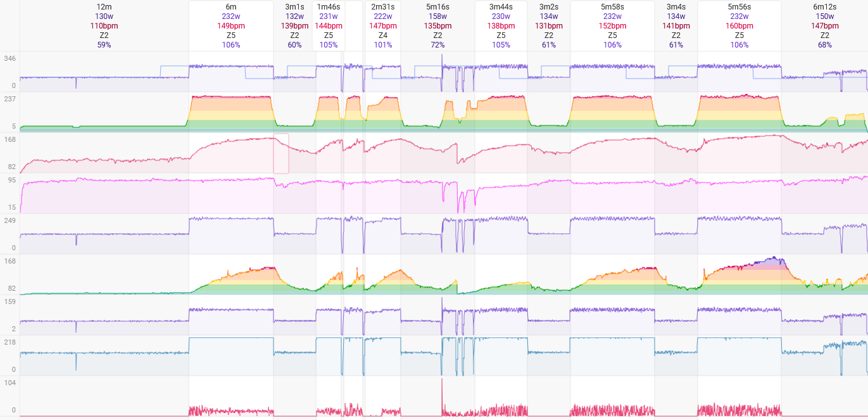Click the 3m44s 230w interval header
Image resolution: width=868 pixels, height=420 pixels.
click(501, 26)
